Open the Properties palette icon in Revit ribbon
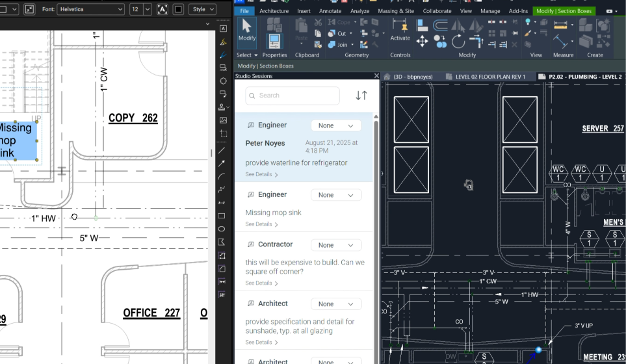Viewport: 626px width, 364px height. [274, 41]
